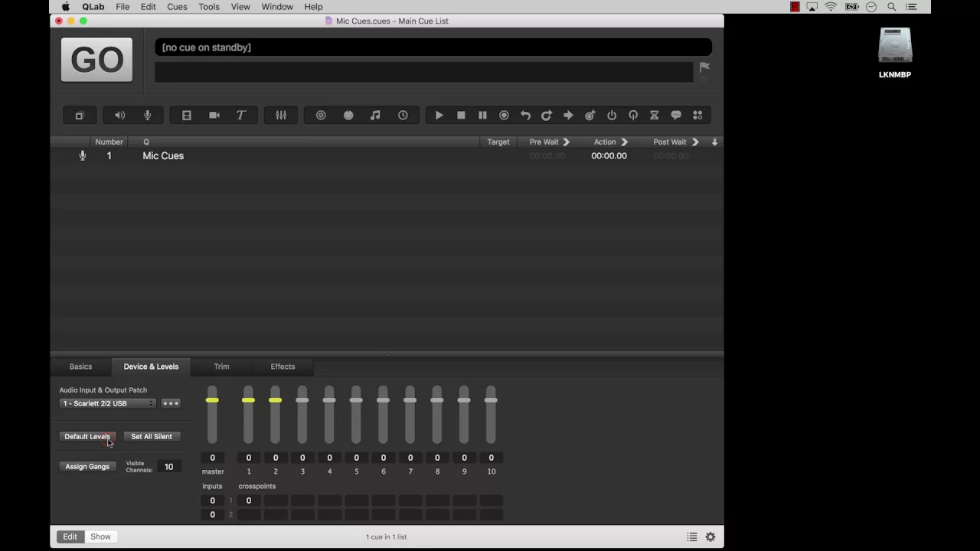This screenshot has height=551, width=980.
Task: Add a Group cue from toolbar
Action: [80, 116]
